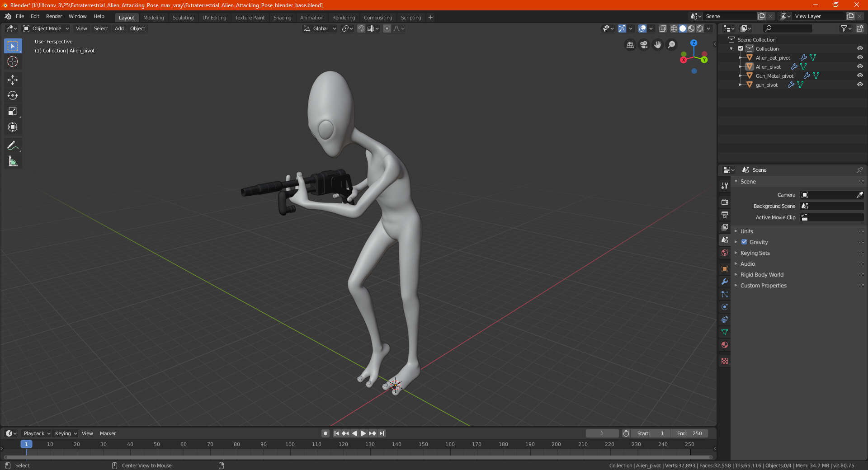Open the Material properties tab

click(x=725, y=345)
